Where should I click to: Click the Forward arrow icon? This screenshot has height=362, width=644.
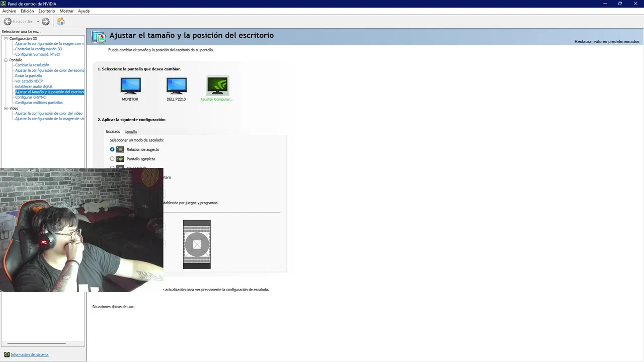point(46,22)
